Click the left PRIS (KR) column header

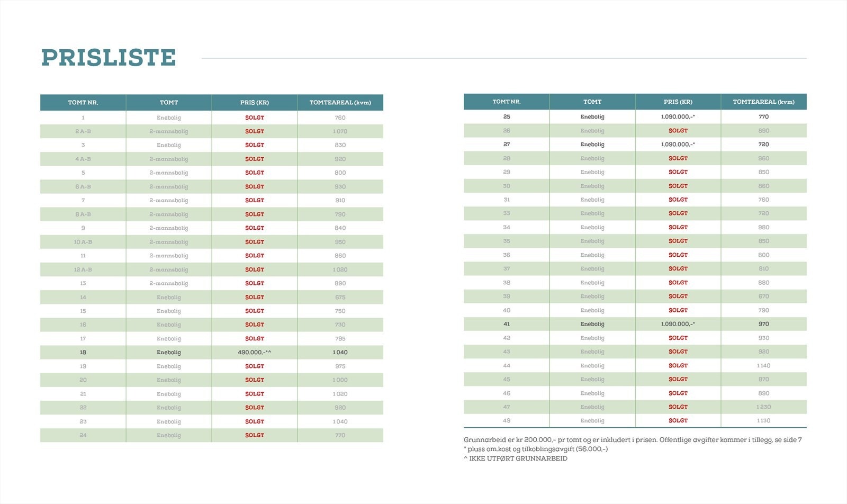(255, 103)
